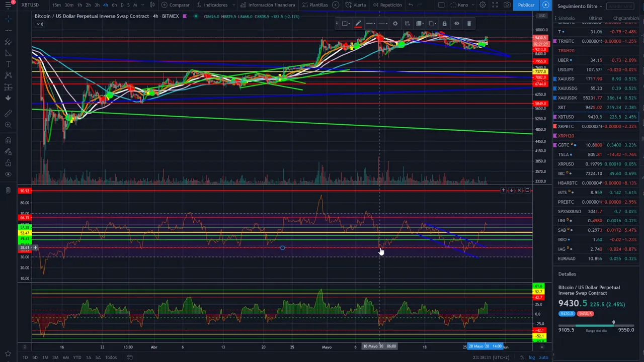Select the YTD date range
The image size is (644, 362).
[77, 357]
